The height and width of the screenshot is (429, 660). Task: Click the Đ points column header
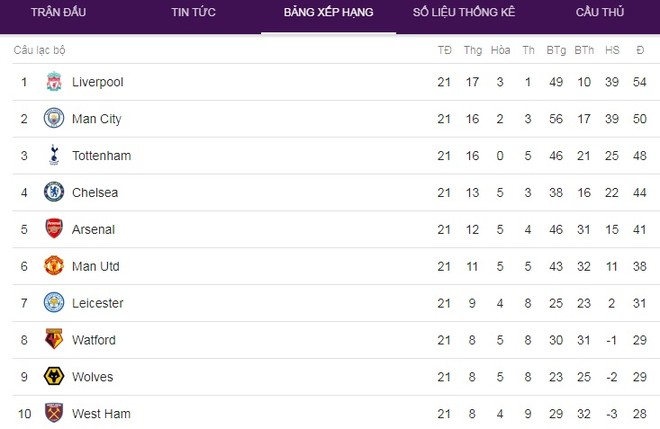(639, 50)
